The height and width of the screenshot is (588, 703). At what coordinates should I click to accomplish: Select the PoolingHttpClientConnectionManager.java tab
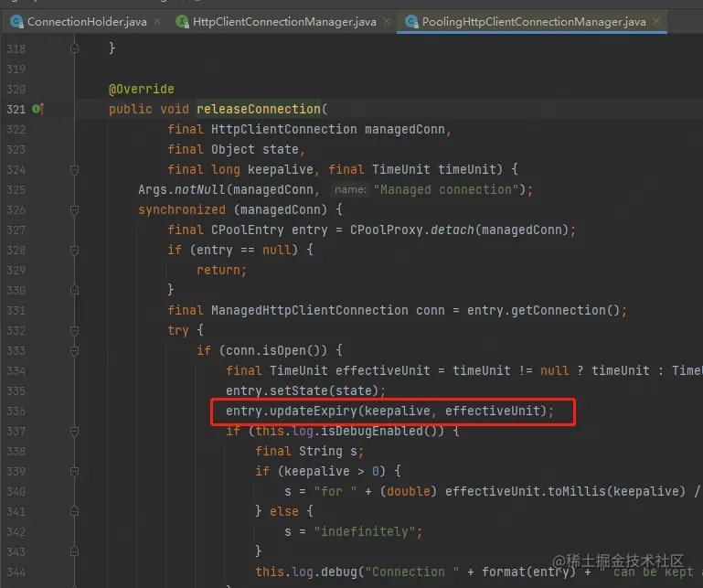pyautogui.click(x=534, y=22)
